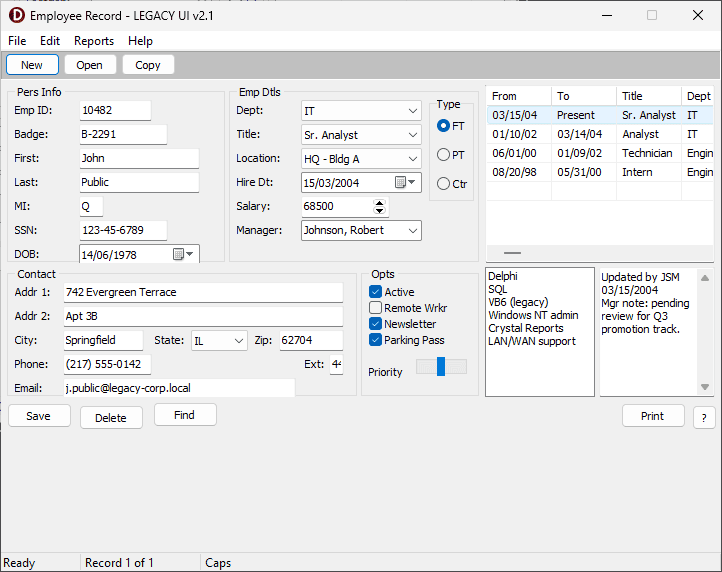The image size is (722, 572).
Task: Click the MI field
Action: point(91,206)
